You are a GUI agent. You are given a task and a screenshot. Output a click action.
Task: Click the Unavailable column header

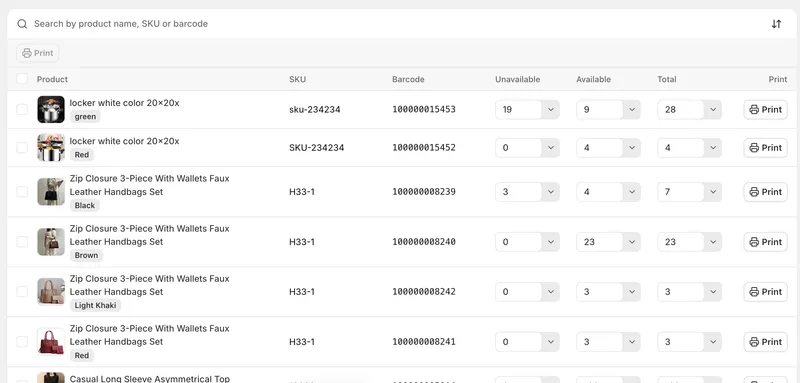(x=517, y=79)
